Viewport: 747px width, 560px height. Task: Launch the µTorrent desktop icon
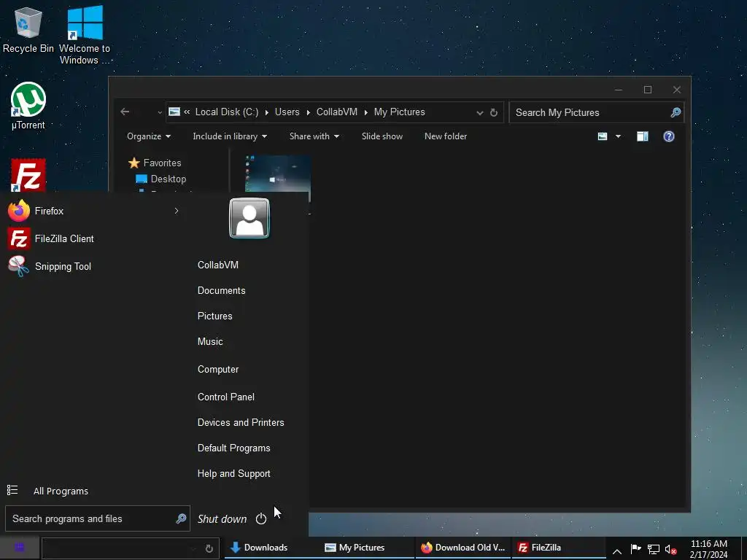click(x=28, y=106)
